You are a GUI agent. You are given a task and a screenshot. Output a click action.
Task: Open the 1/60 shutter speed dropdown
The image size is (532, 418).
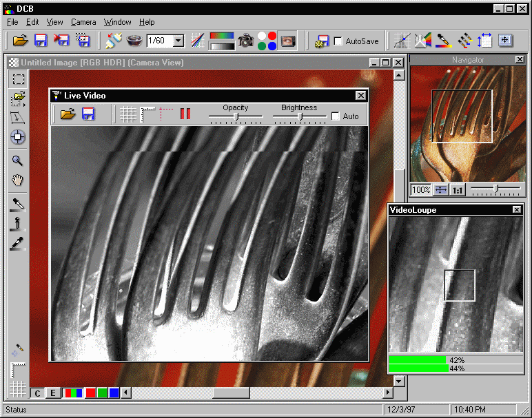coord(178,41)
